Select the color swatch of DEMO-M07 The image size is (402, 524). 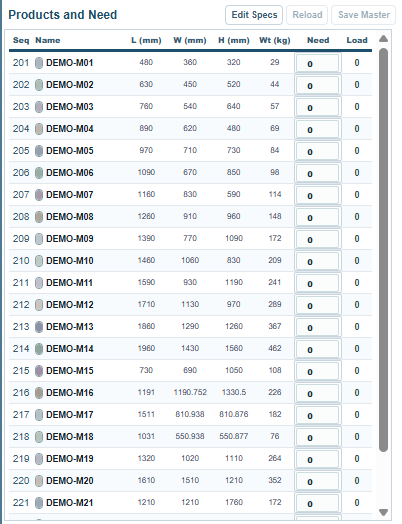coord(39,195)
